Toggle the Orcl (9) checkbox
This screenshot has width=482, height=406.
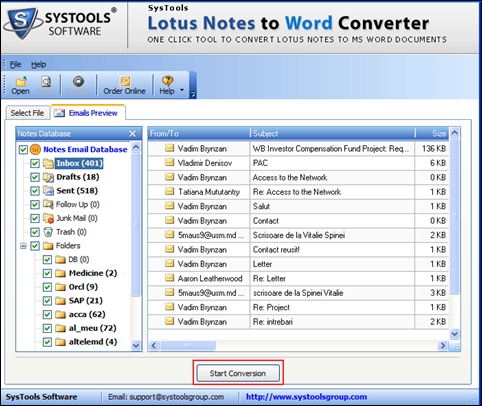[47, 287]
